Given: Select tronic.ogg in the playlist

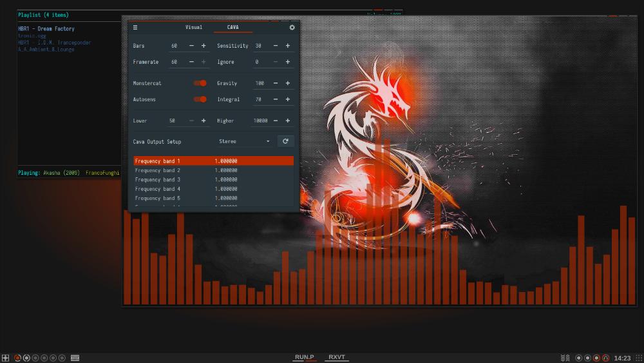Looking at the screenshot, I should click(x=32, y=35).
